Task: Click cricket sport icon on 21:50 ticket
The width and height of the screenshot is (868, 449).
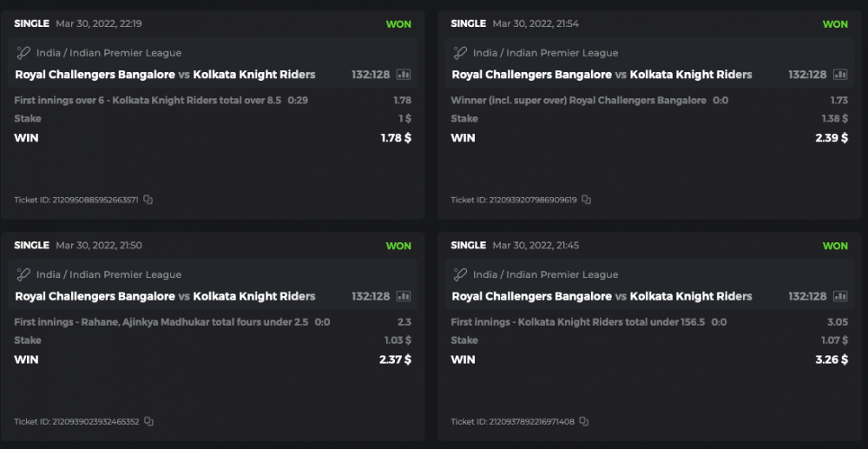Action: (23, 274)
